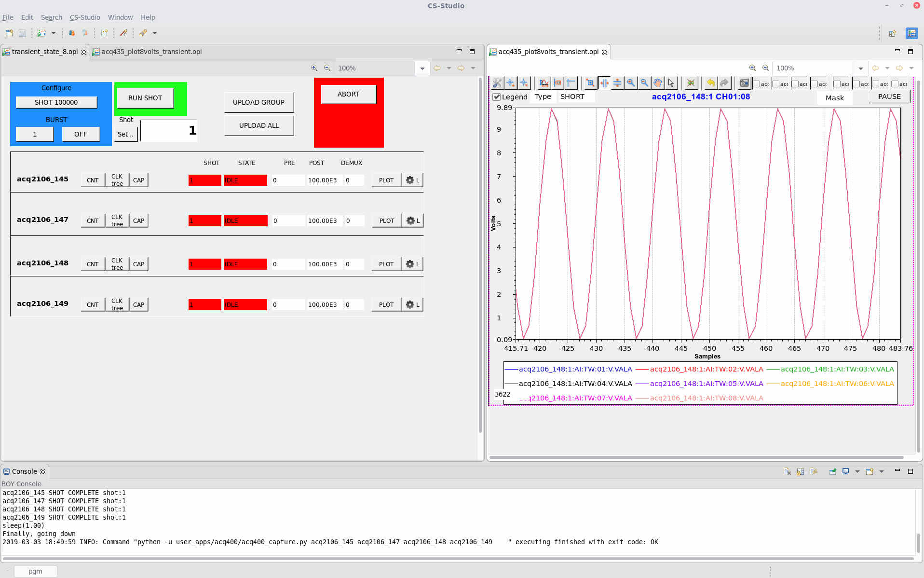Select the Console tab
Screen dimensions: 924x578
click(24, 471)
